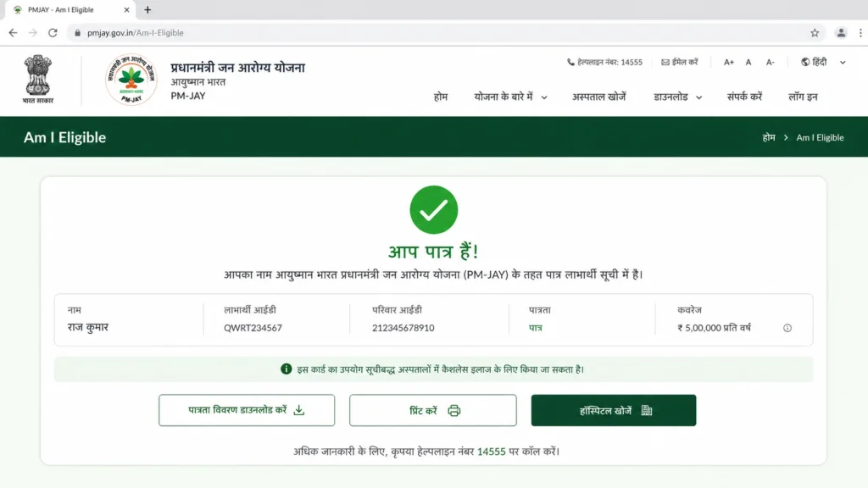Expand chevron beside डाउनलोड
Viewport: 868px width, 488px height.
click(699, 97)
